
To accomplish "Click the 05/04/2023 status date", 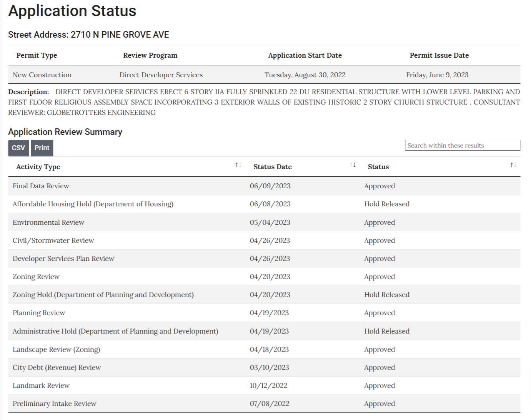I will [270, 222].
